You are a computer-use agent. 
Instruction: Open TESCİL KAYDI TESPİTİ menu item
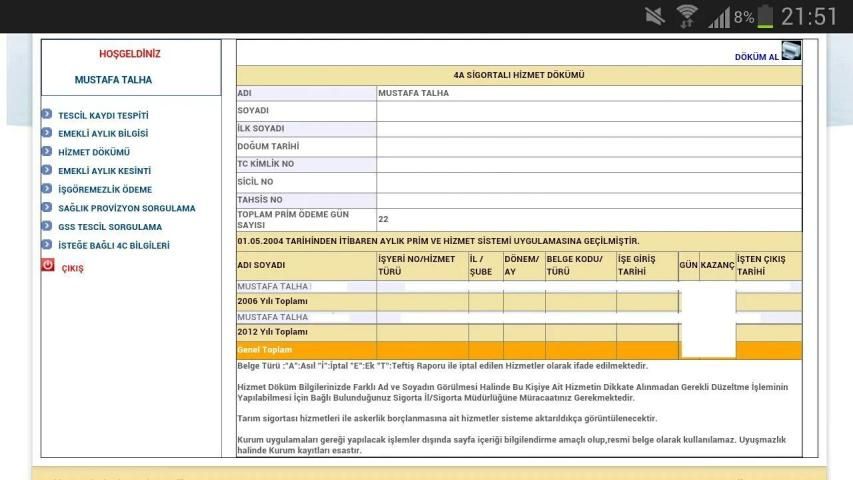pyautogui.click(x=104, y=116)
